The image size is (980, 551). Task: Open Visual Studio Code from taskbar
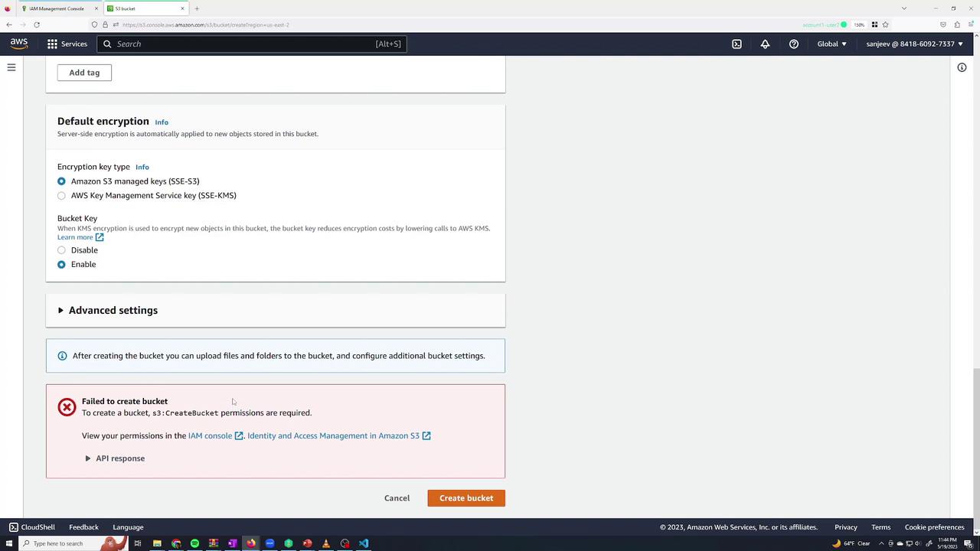coord(364,543)
